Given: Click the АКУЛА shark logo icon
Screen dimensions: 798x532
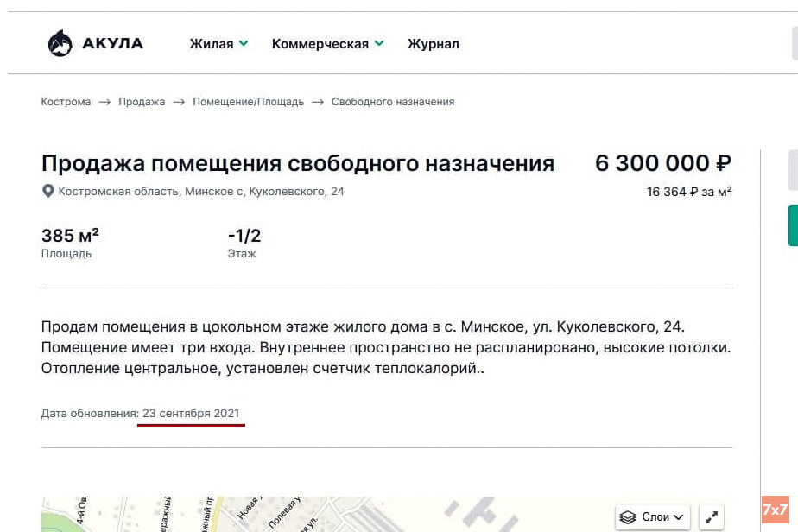Looking at the screenshot, I should (x=60, y=41).
